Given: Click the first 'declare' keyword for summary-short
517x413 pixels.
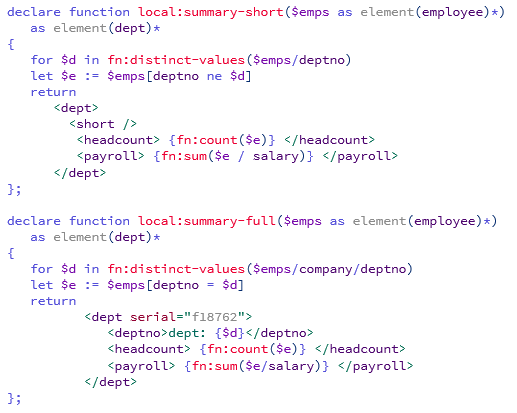Looking at the screenshot, I should coord(34,12).
